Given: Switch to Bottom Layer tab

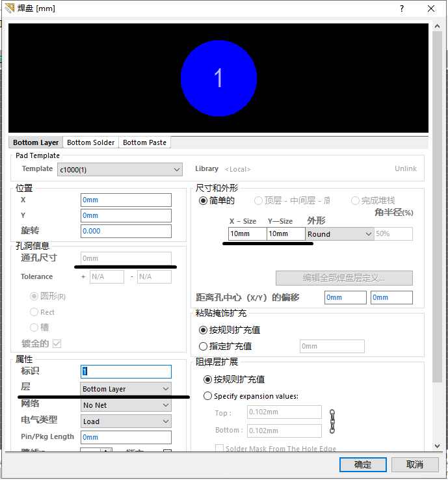Looking at the screenshot, I should 36,142.
